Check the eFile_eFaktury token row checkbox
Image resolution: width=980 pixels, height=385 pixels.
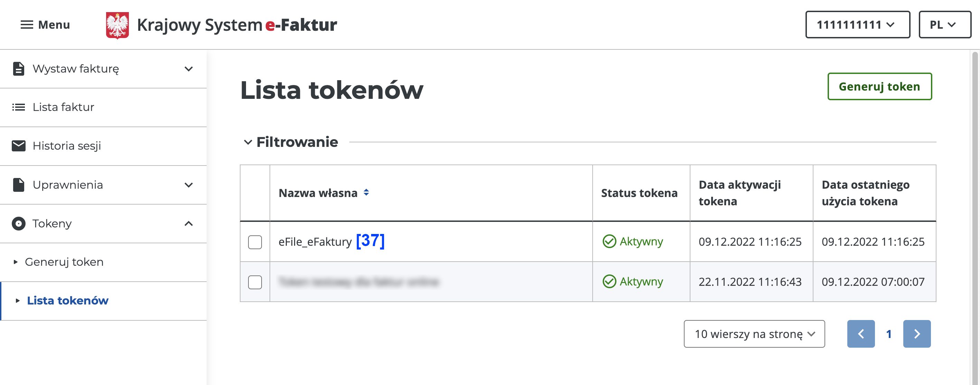(x=255, y=242)
